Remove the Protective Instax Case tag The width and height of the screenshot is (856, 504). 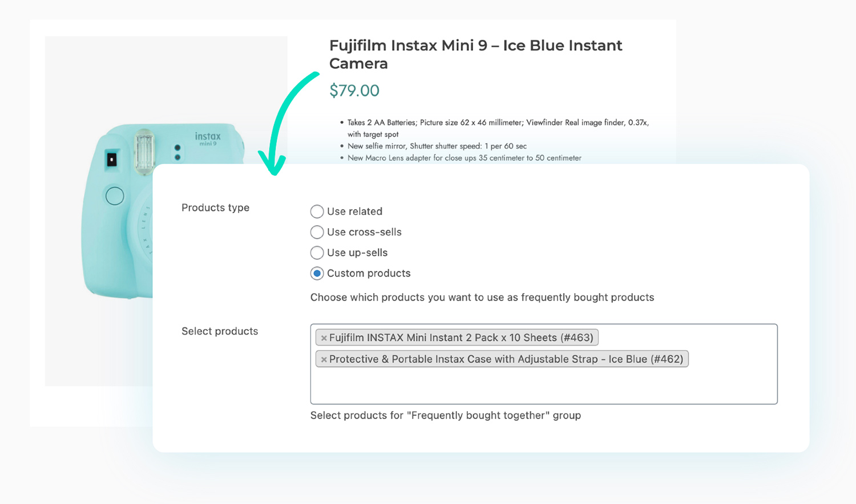(x=324, y=360)
